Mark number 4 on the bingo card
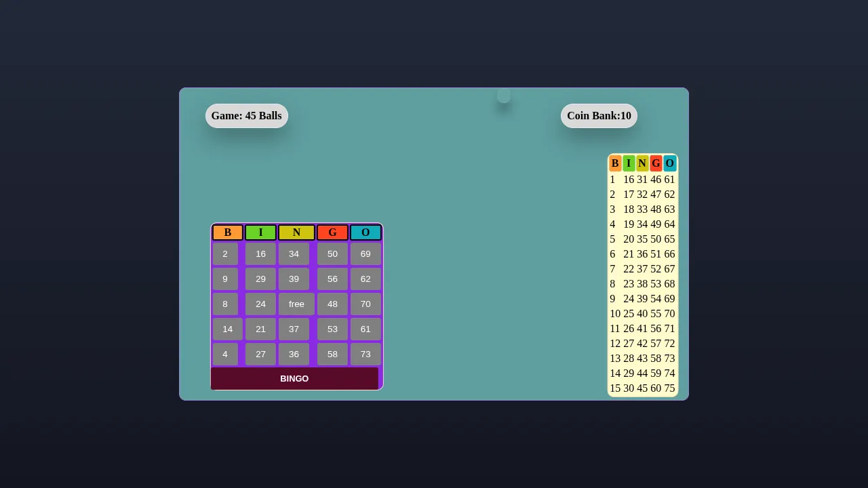The width and height of the screenshot is (868, 488). 225,354
